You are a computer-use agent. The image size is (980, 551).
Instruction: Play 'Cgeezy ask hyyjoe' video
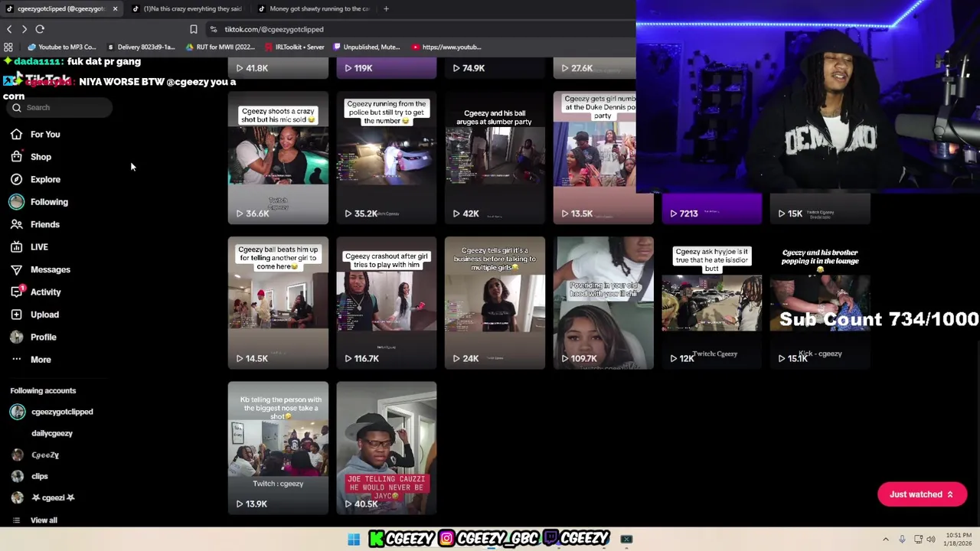pyautogui.click(x=712, y=303)
